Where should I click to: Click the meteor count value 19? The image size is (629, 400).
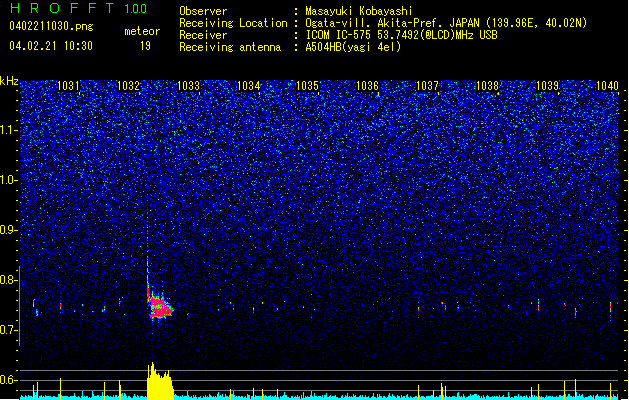pyautogui.click(x=145, y=46)
